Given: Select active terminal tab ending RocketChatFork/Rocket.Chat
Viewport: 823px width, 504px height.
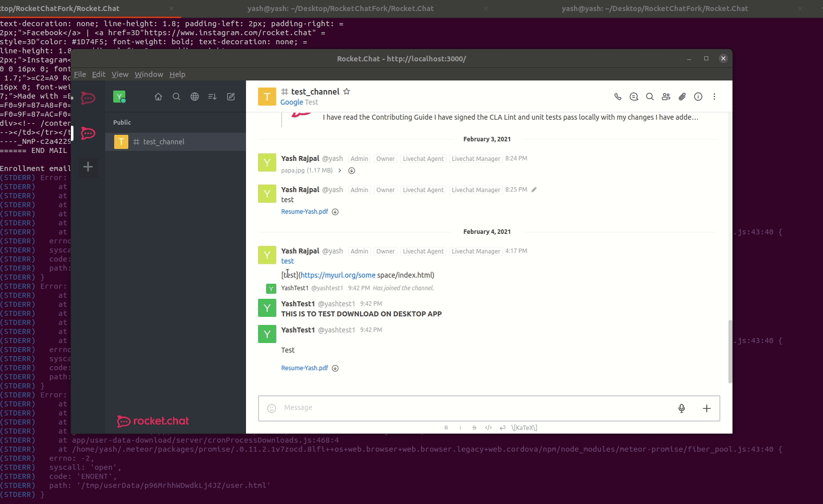Looking at the screenshot, I should tap(90, 9).
